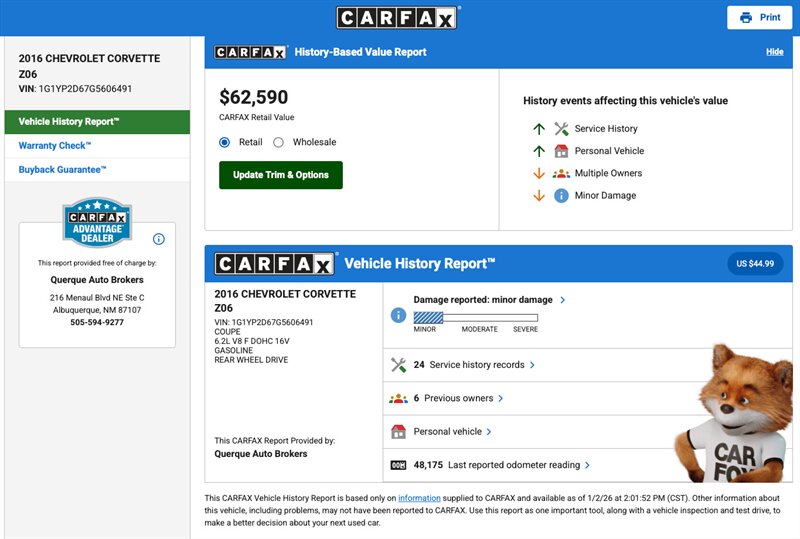Open the 'information' hyperlink in disclaimer
The image size is (800, 539).
(x=418, y=498)
